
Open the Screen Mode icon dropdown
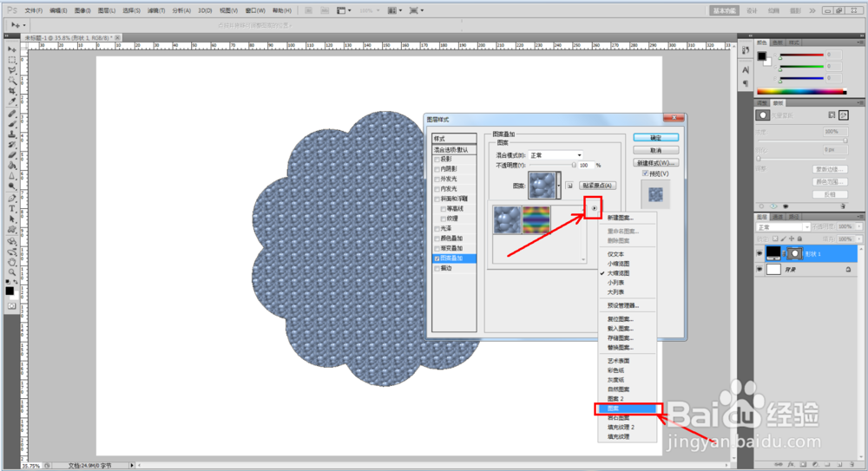click(416, 10)
